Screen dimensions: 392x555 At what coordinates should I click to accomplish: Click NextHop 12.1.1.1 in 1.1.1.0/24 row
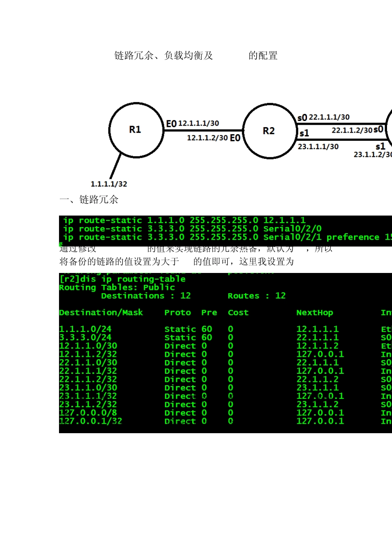[317, 329]
